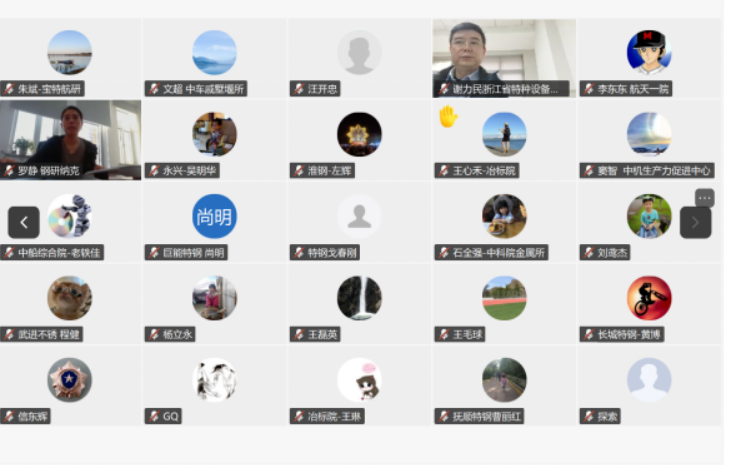This screenshot has height=465, width=730.
Task: Click muted mic icon beside 汪开忠
Action: (x=299, y=88)
